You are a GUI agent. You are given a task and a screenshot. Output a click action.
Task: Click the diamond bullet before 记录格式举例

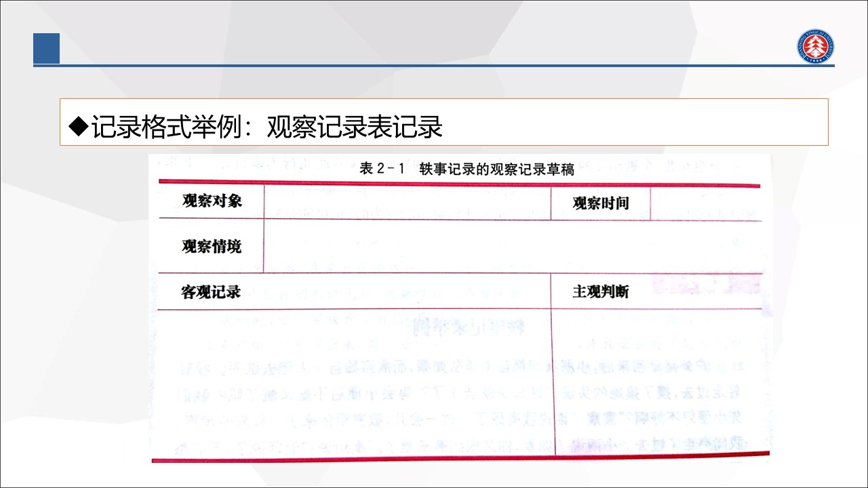click(79, 125)
